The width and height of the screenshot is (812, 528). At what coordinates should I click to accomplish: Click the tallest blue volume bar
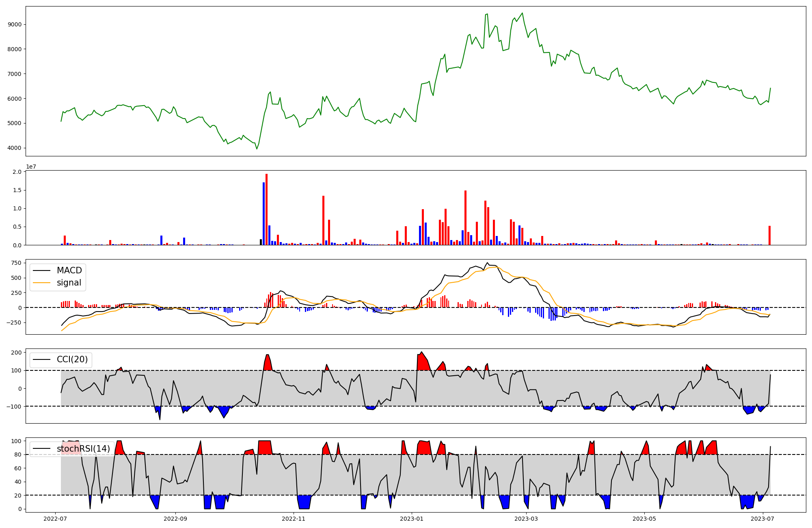pyautogui.click(x=263, y=214)
